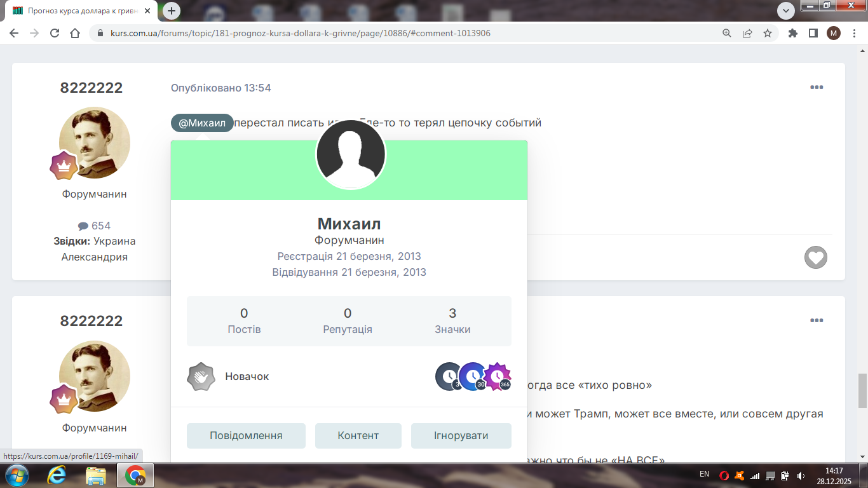Click the Tesla avatar on first post
This screenshot has height=488, width=868.
click(95, 142)
